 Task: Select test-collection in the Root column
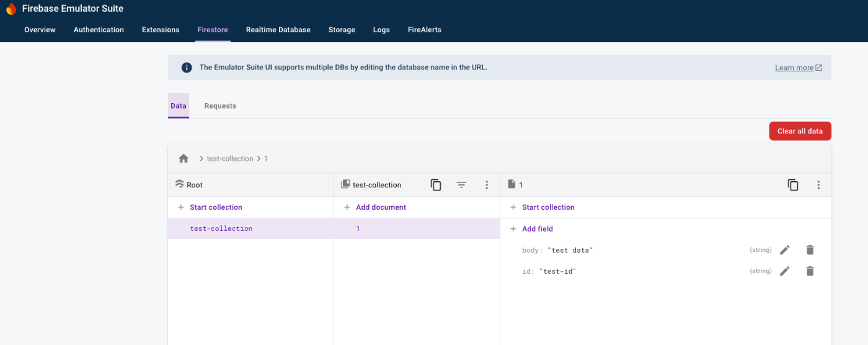click(221, 228)
